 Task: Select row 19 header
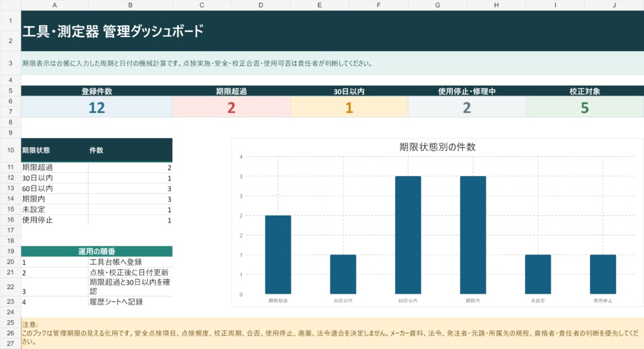(10, 252)
